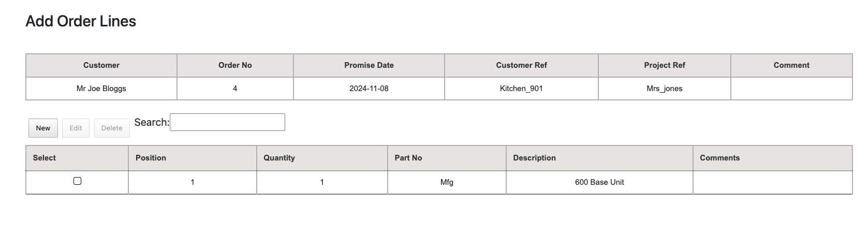The height and width of the screenshot is (249, 868).
Task: Select the 600 Base Unit description cell
Action: click(x=599, y=182)
